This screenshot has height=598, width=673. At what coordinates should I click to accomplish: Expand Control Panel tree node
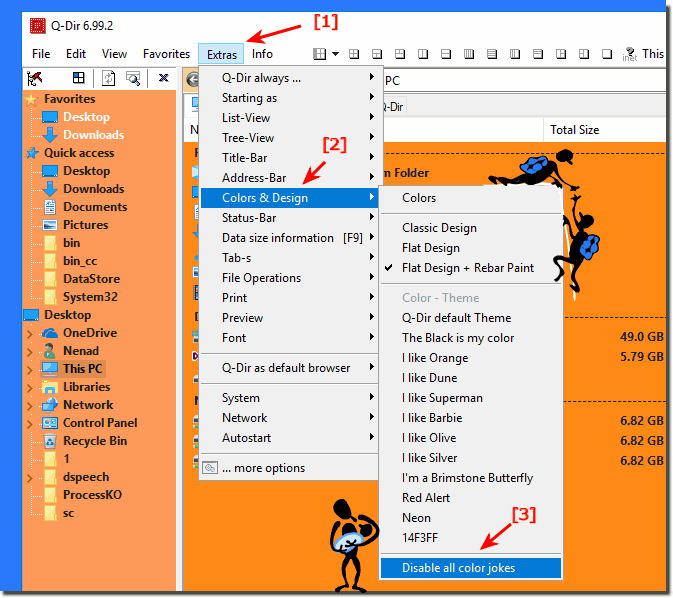(x=30, y=424)
